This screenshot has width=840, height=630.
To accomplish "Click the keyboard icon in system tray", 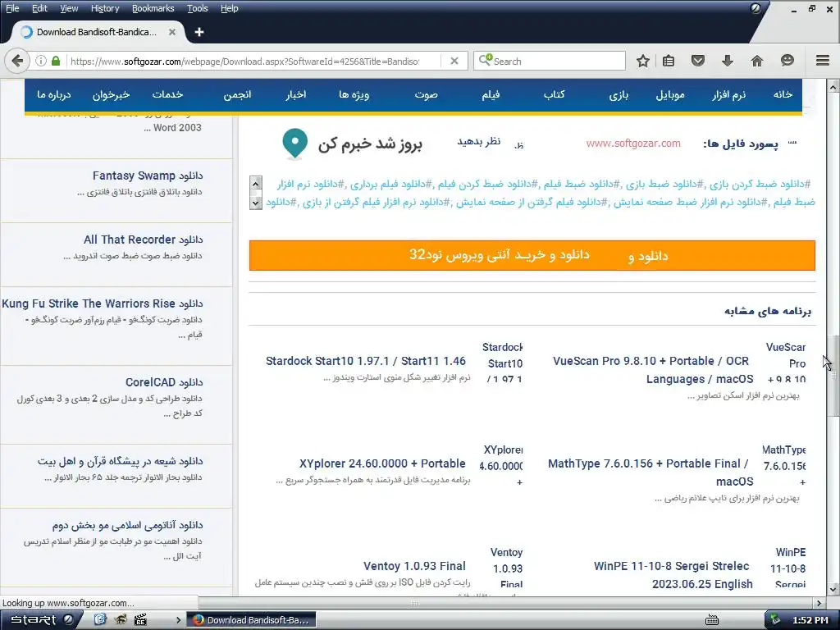I will pos(711,620).
